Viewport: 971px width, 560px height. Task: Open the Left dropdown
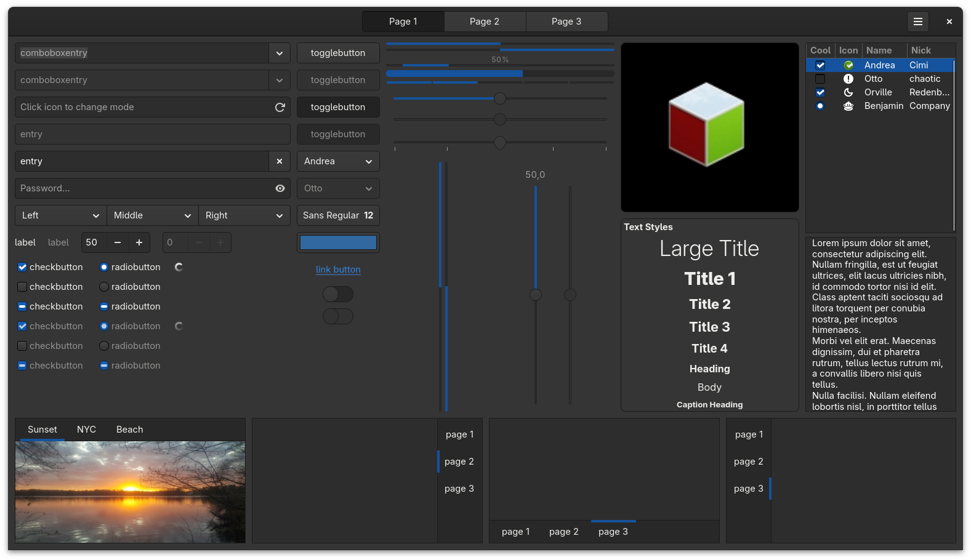60,215
